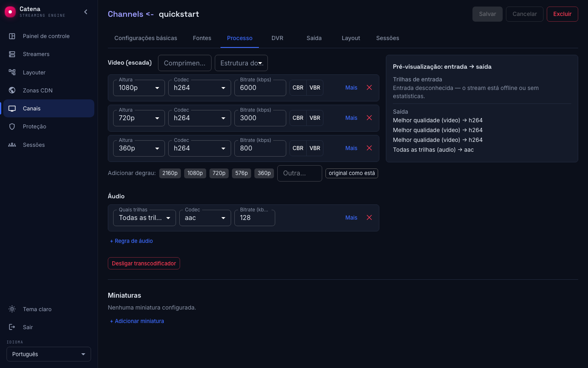
Task: Click + Adicionar miniatura link
Action: tap(137, 321)
